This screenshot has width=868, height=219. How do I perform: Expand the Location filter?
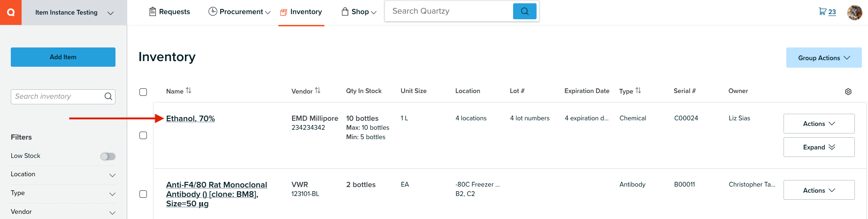coord(63,174)
